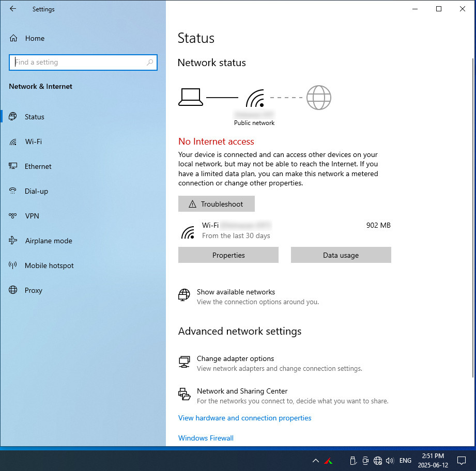Click the Show available networks globe icon

[x=184, y=295]
